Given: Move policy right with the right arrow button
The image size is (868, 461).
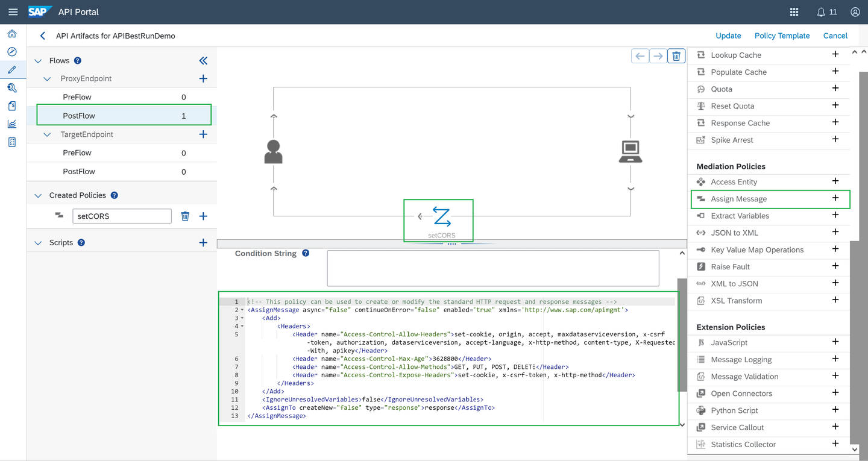Looking at the screenshot, I should [x=658, y=56].
